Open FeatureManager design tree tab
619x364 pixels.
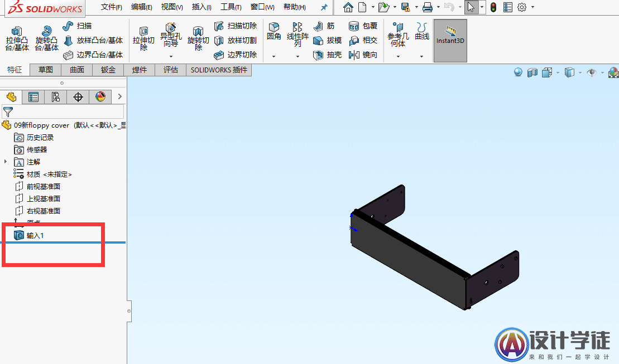11,96
